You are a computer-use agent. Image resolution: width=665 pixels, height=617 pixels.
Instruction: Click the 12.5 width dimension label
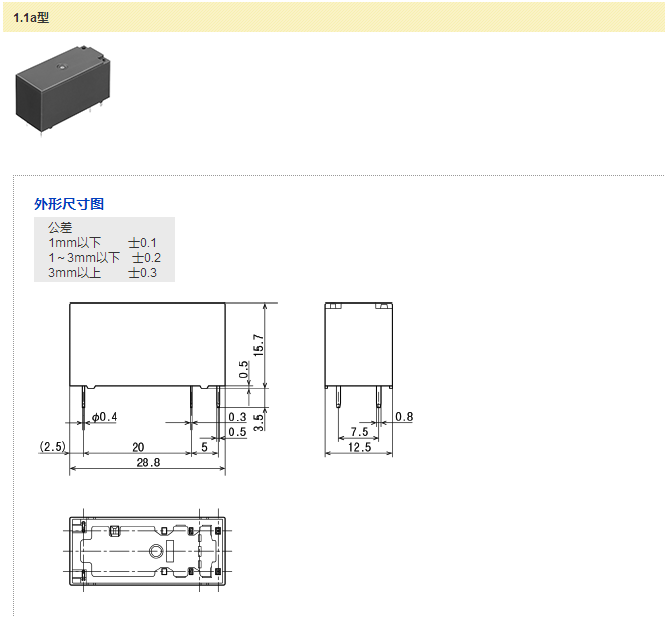pyautogui.click(x=358, y=447)
